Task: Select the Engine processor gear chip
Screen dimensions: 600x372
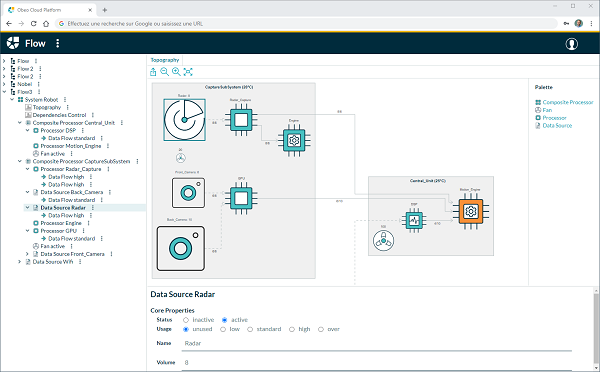Action: [x=294, y=140]
